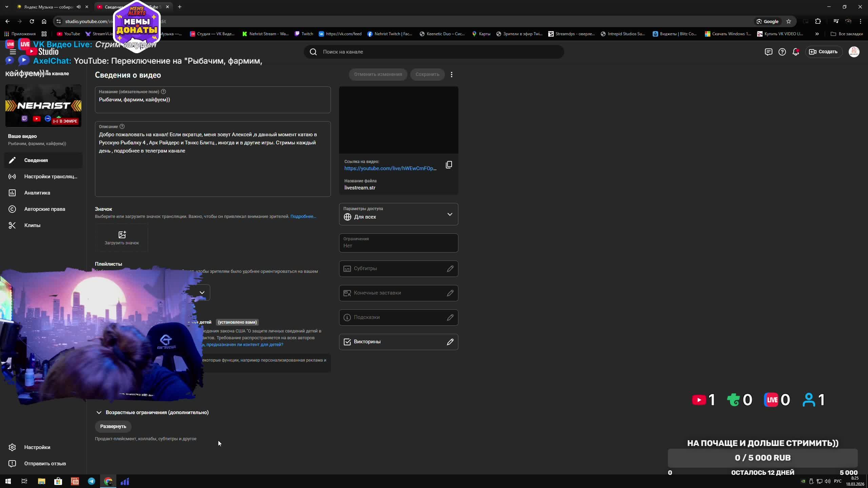Click the title field help icon
The height and width of the screenshot is (488, 868).
163,91
